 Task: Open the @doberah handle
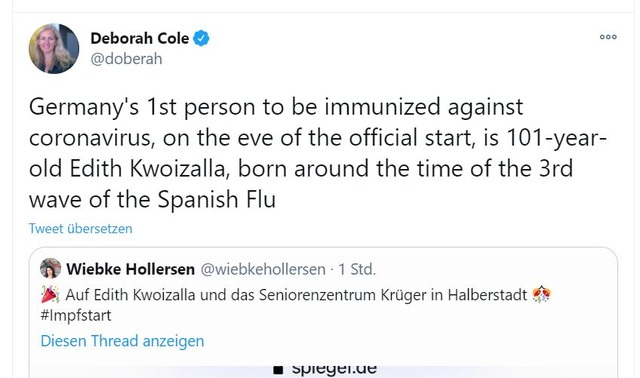[x=126, y=59]
